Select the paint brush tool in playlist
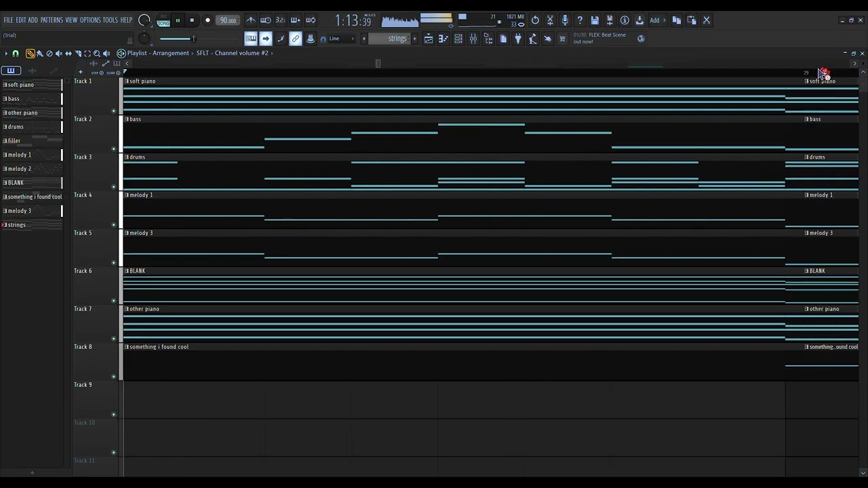This screenshot has height=488, width=868. 40,54
